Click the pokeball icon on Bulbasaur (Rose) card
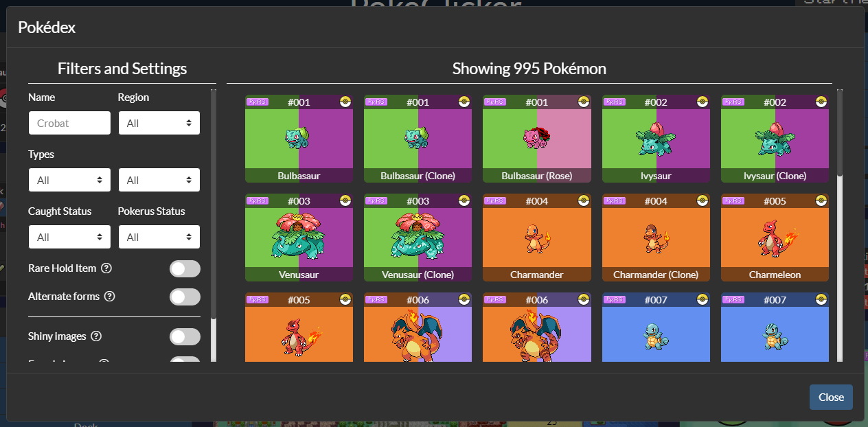Screen dimensions: 868x427 tap(584, 102)
